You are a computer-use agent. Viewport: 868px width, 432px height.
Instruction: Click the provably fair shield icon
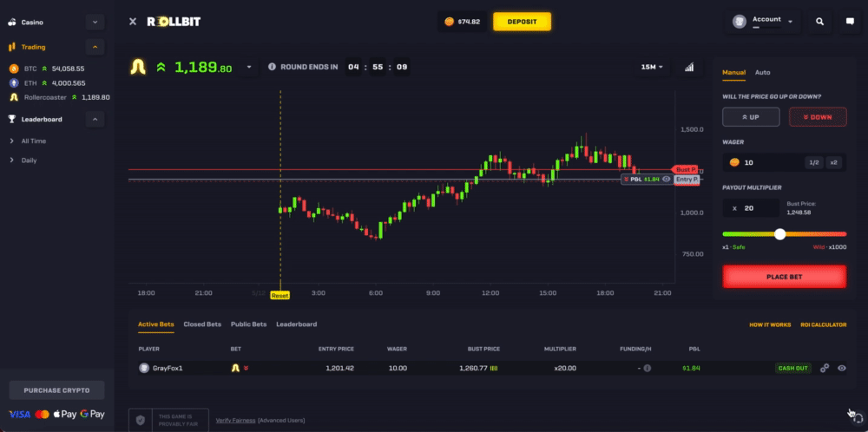coord(141,421)
